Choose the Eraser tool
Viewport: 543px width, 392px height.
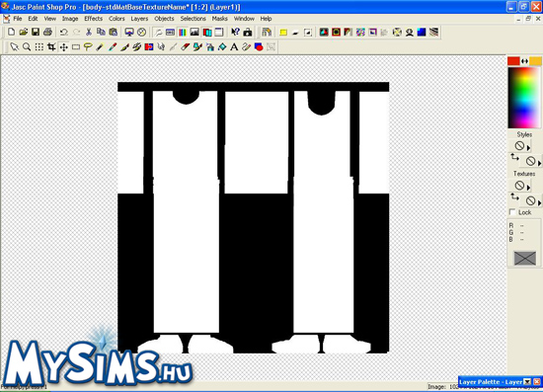[186, 46]
